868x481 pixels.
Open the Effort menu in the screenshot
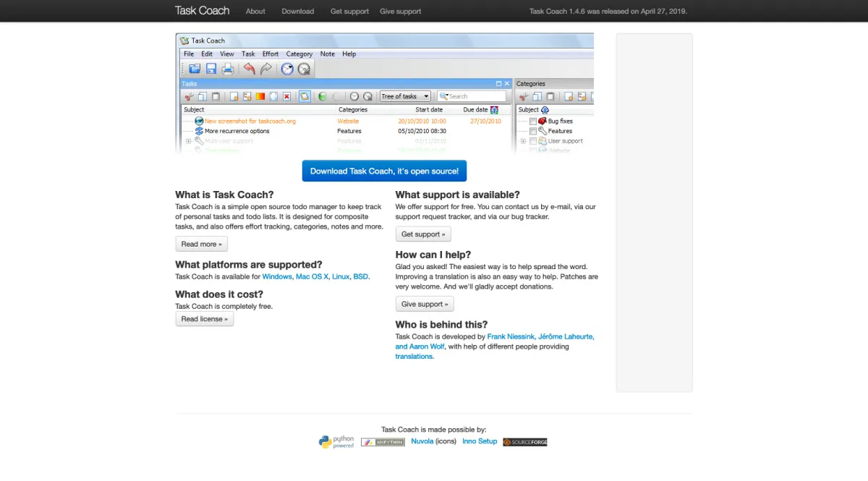[271, 54]
